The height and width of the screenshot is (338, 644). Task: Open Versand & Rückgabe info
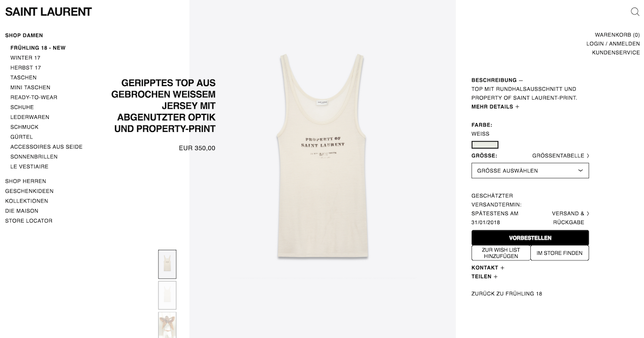[570, 218]
